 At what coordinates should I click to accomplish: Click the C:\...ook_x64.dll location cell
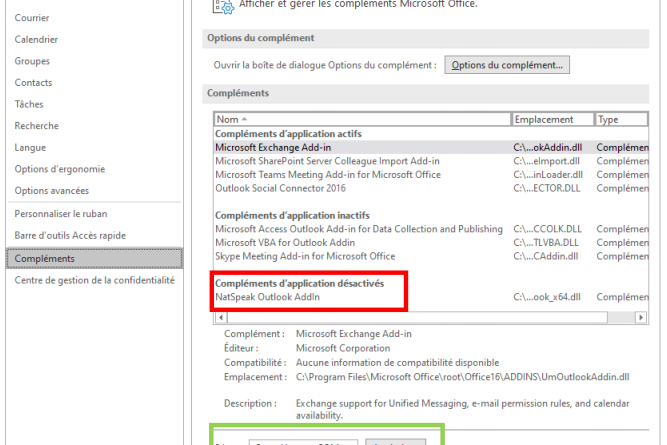click(x=547, y=297)
